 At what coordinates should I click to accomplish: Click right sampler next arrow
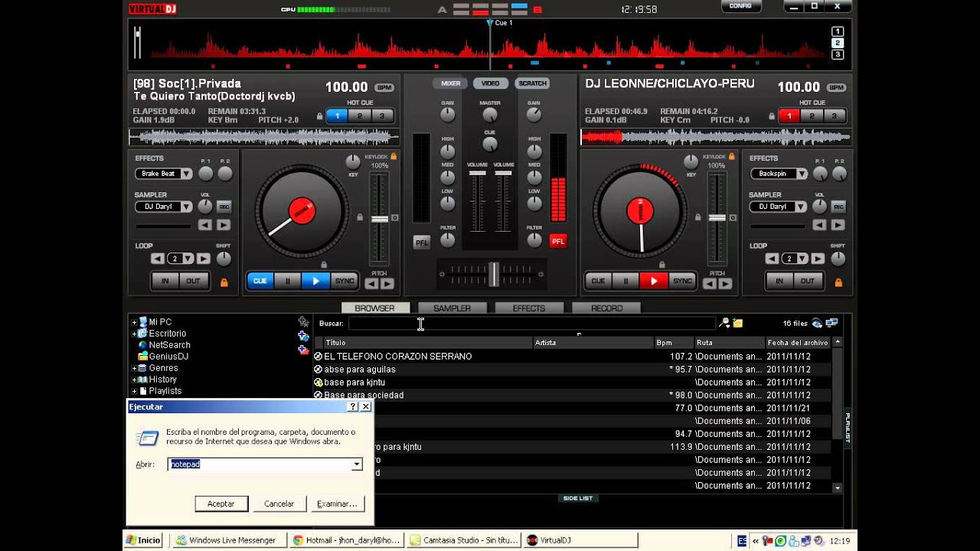click(837, 225)
